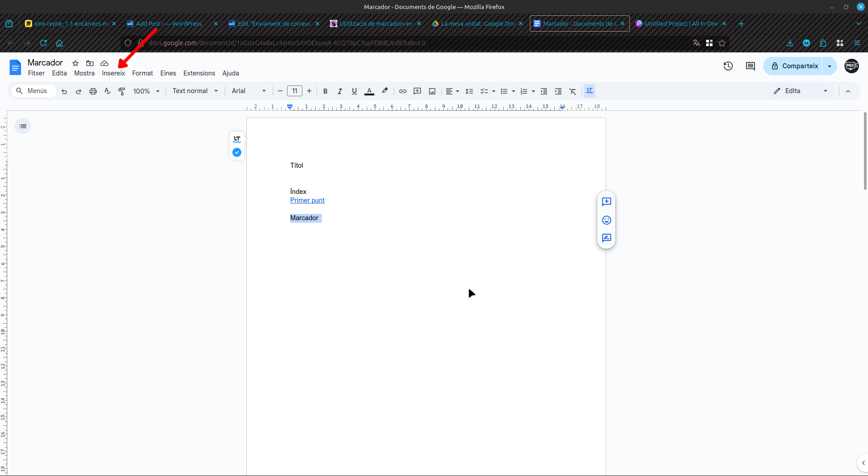The width and height of the screenshot is (868, 476).
Task: Expand the 100% zoom dropdown
Action: (146, 91)
